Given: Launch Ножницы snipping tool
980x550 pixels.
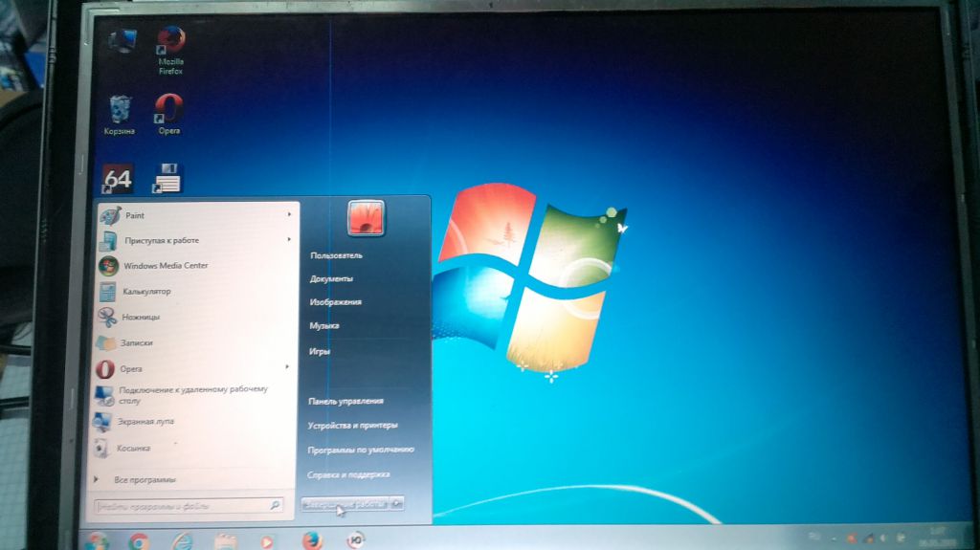Looking at the screenshot, I should (195, 317).
